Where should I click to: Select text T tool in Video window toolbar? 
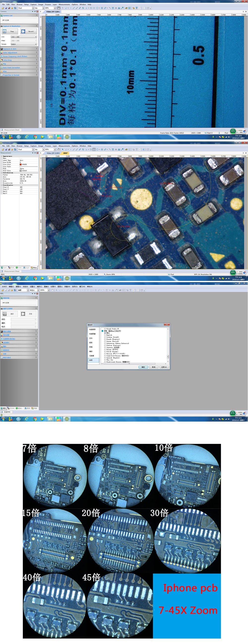click(113, 8)
